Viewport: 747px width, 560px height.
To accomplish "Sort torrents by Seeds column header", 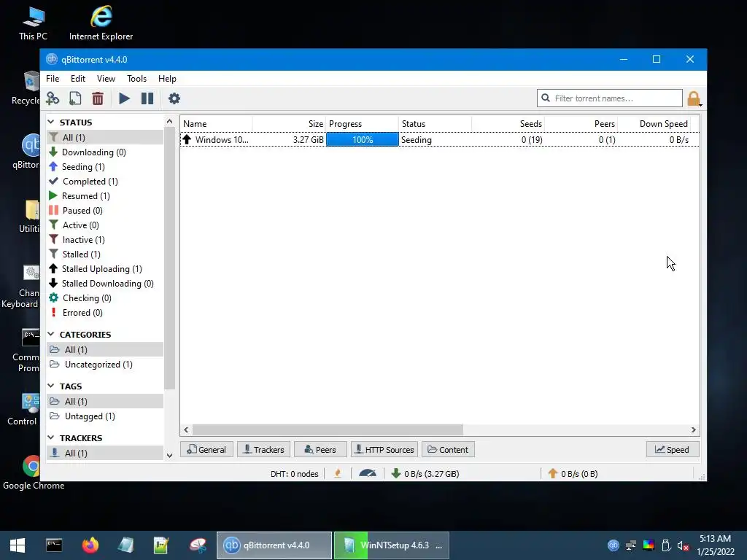I will point(508,124).
